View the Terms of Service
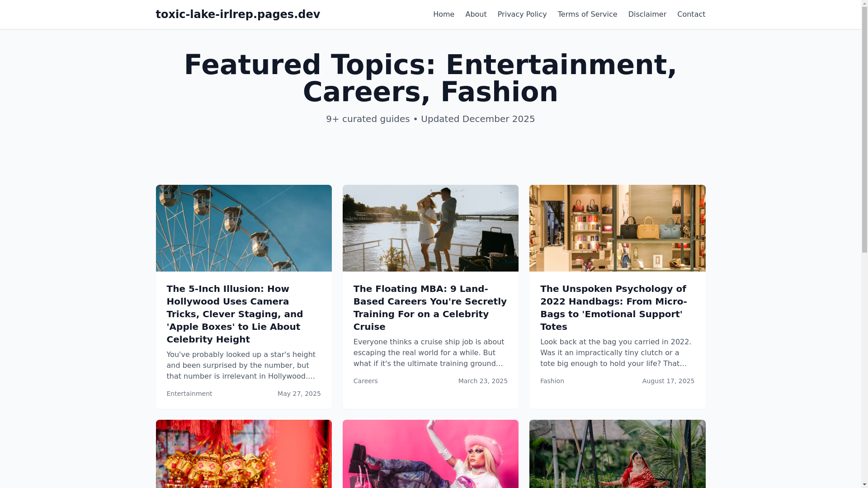The width and height of the screenshot is (868, 488). (x=587, y=14)
